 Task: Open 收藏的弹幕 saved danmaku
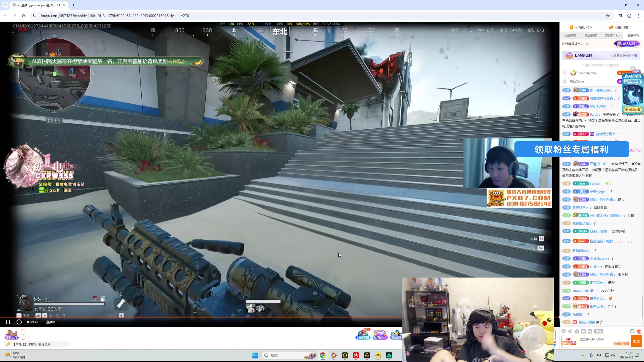click(x=621, y=344)
